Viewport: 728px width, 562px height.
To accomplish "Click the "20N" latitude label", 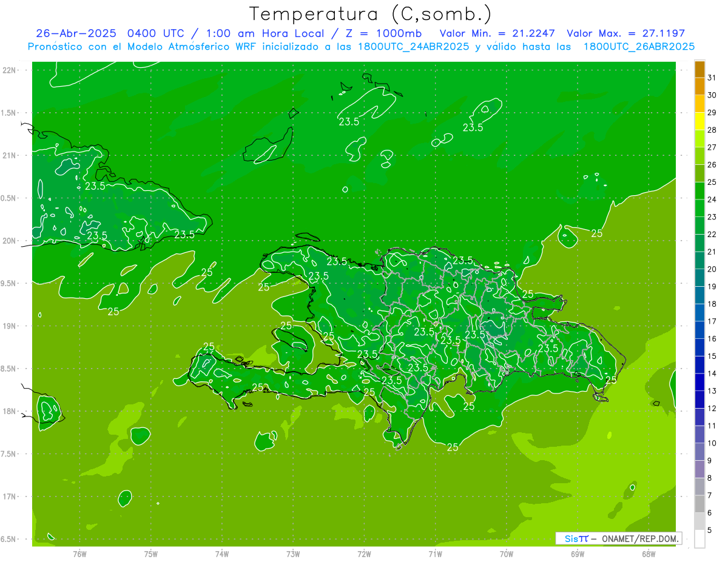I will click(10, 241).
